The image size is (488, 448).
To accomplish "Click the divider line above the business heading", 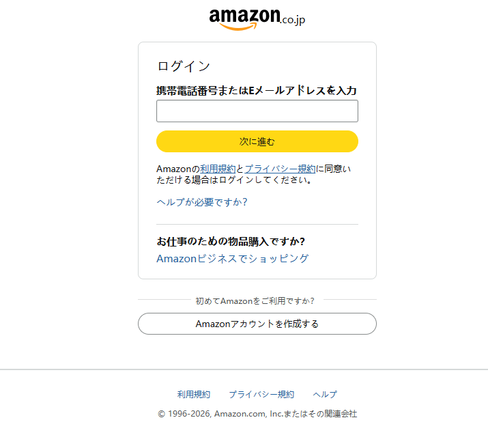I will pyautogui.click(x=257, y=224).
